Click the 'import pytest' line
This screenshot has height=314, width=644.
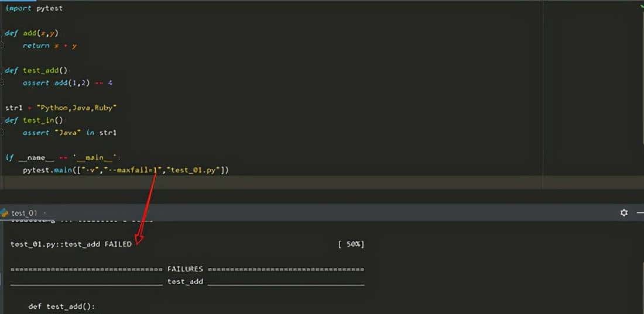click(34, 8)
